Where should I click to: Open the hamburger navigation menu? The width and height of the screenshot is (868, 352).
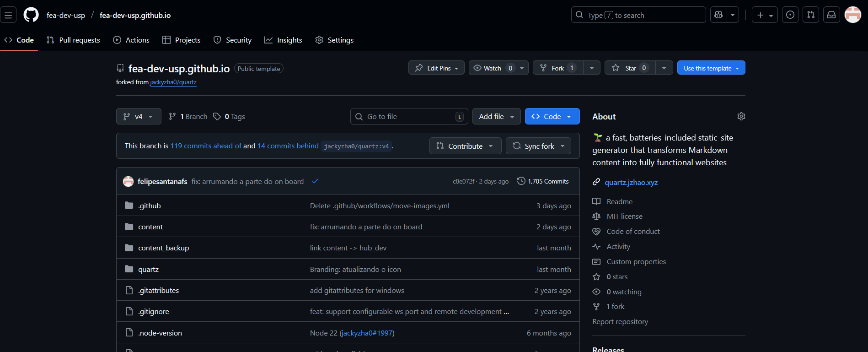click(8, 15)
